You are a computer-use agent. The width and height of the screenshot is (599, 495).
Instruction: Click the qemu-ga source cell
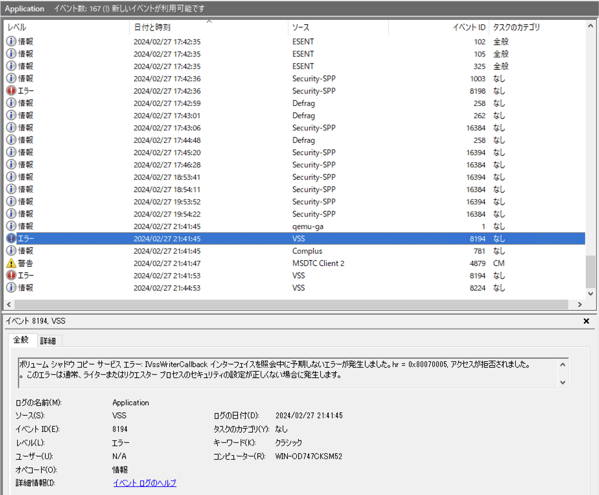click(308, 226)
